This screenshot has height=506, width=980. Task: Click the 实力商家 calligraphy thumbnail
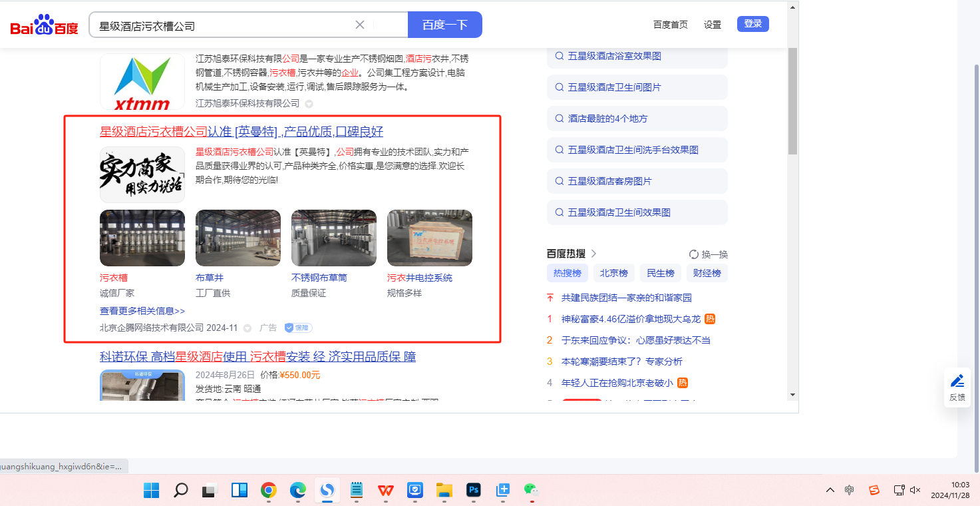[x=142, y=174]
